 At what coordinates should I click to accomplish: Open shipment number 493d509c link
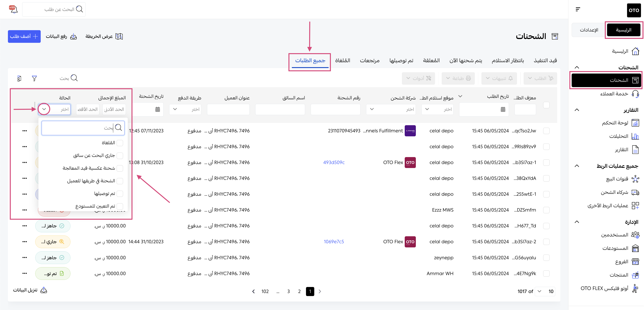click(334, 162)
